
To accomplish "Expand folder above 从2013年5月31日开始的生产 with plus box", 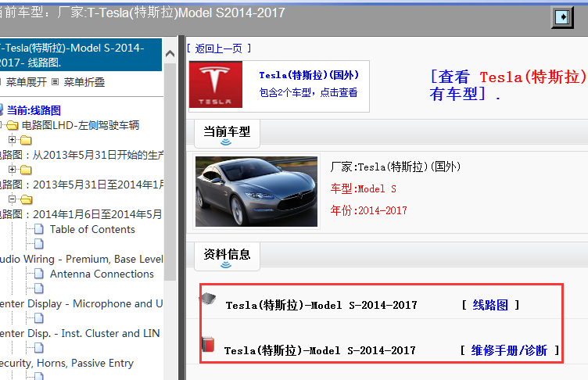I will point(12,139).
